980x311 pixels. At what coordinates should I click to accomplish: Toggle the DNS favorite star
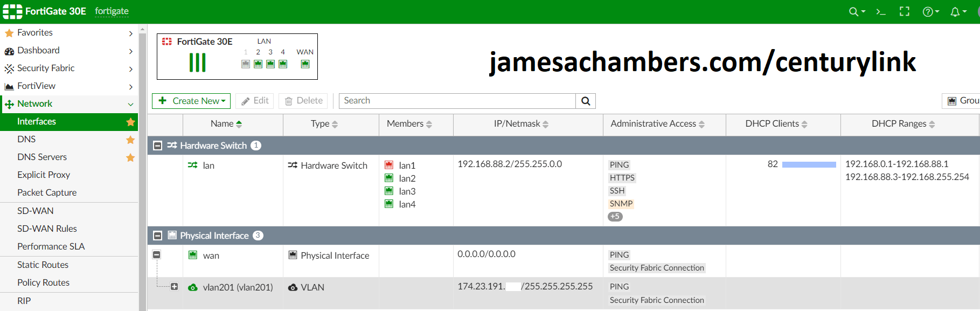130,140
